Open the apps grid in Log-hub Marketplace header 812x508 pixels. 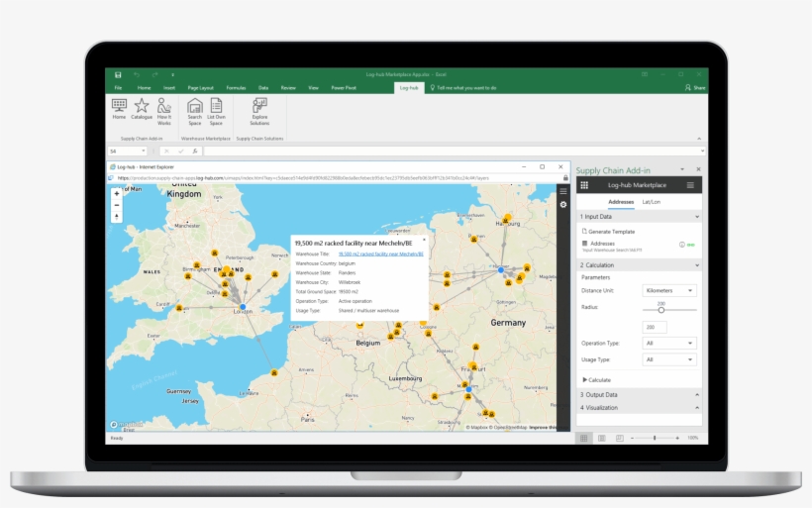(x=584, y=185)
